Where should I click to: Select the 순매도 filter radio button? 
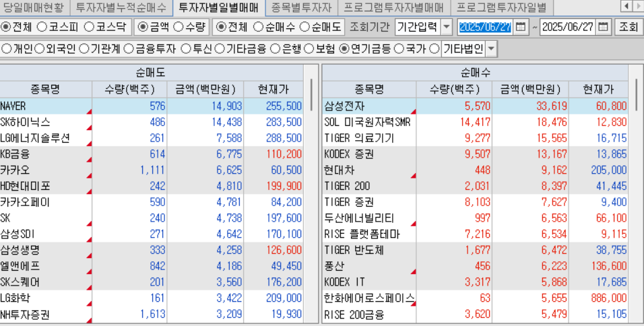click(x=304, y=27)
